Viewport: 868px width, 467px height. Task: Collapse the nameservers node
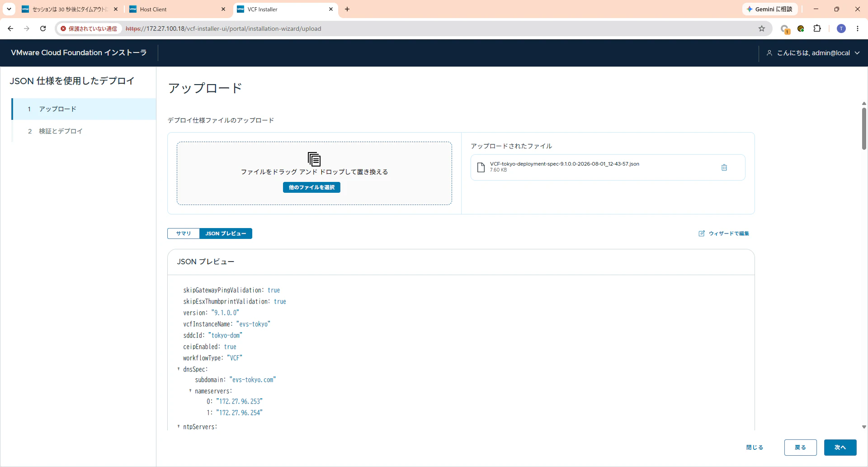[190, 391]
